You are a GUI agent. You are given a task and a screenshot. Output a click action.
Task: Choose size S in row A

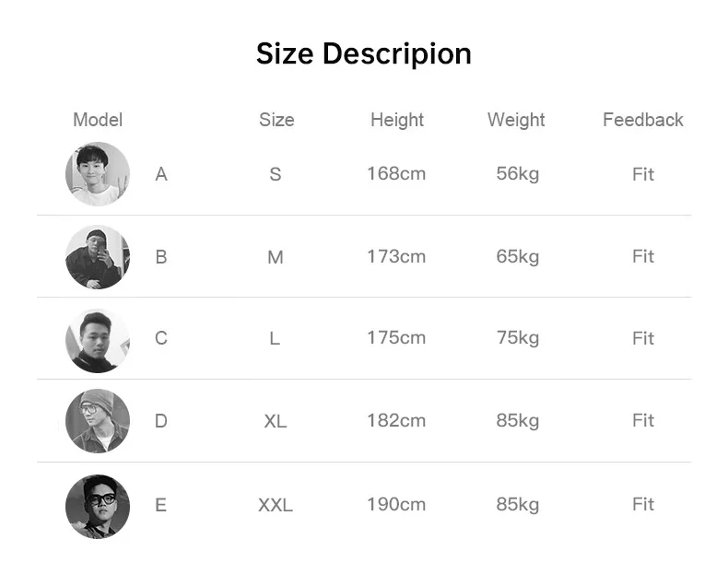[276, 174]
